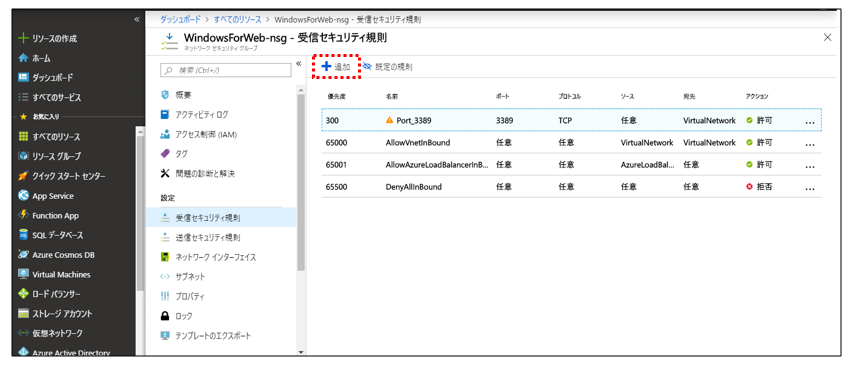Open the ellipsis menu for the AllowVnetInBound row
This screenshot has height=365, width=850.
810,145
